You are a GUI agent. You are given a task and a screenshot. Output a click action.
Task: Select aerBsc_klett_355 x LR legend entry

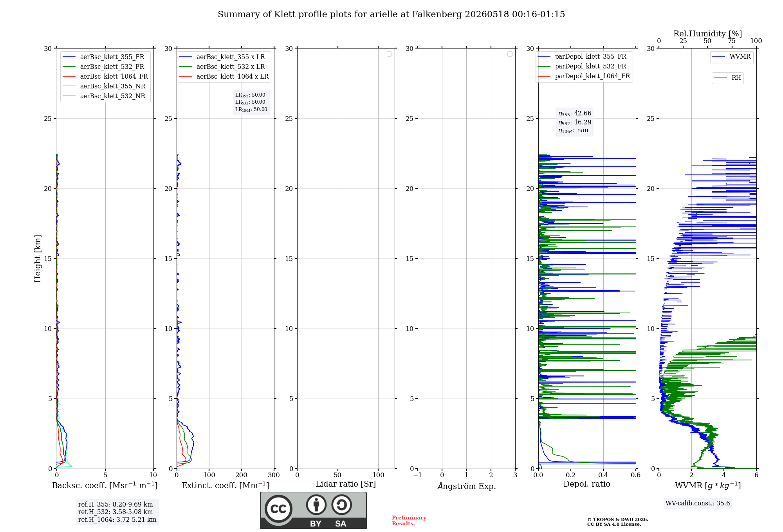pyautogui.click(x=222, y=57)
